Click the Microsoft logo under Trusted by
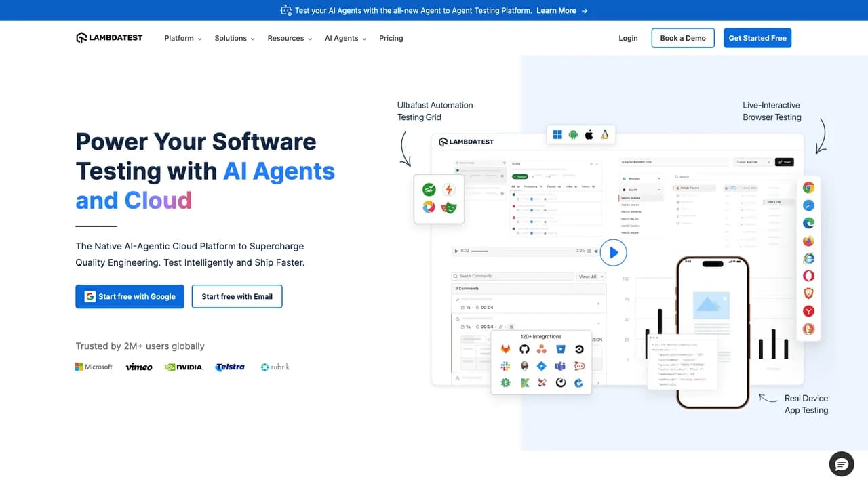The height and width of the screenshot is (488, 868). [x=94, y=367]
